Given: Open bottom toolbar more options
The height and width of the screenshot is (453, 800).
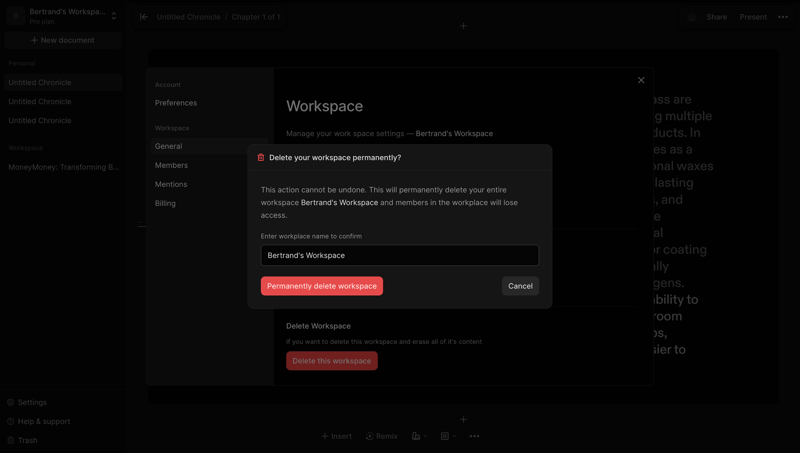Looking at the screenshot, I should click(x=474, y=436).
